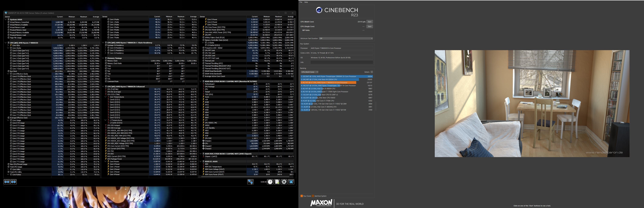Start the CPU Multi Core test
Screen dimensions: 644x208
pos(369,22)
